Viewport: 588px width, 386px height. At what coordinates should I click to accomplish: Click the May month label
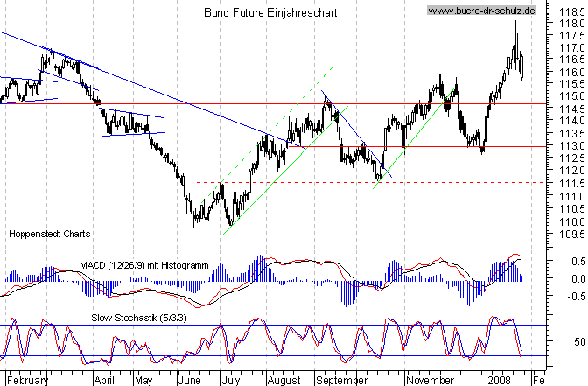point(143,380)
